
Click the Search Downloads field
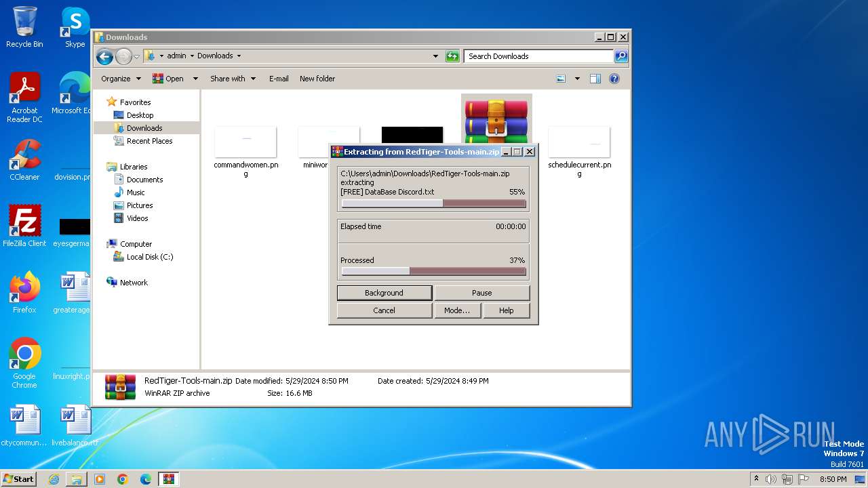tap(539, 56)
